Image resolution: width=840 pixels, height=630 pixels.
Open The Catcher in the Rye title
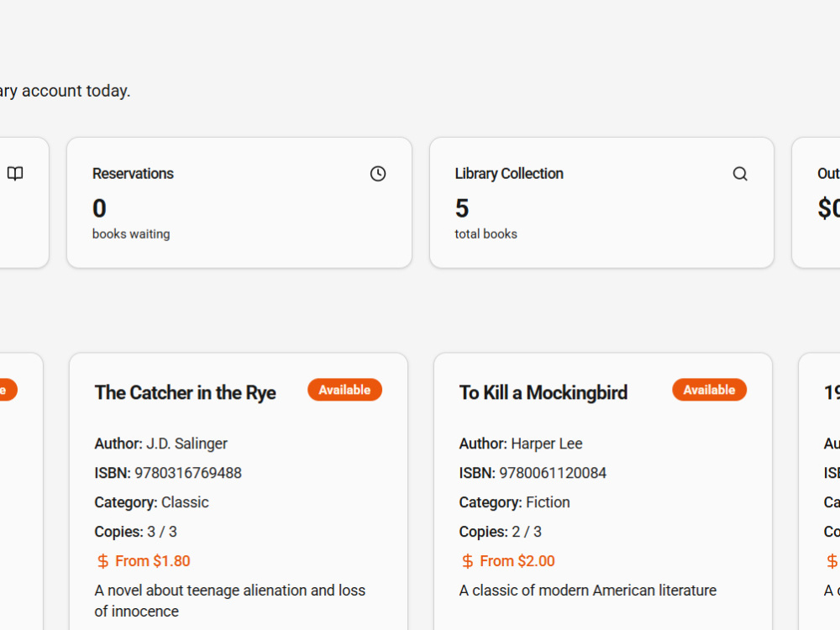coord(186,392)
